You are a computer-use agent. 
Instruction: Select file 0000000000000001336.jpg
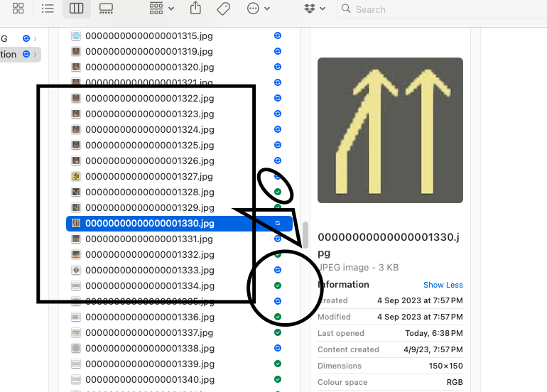[150, 317]
